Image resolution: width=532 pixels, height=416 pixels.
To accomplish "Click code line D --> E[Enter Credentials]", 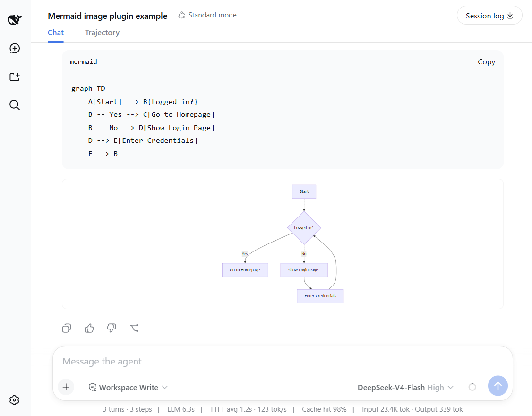I will [x=143, y=140].
